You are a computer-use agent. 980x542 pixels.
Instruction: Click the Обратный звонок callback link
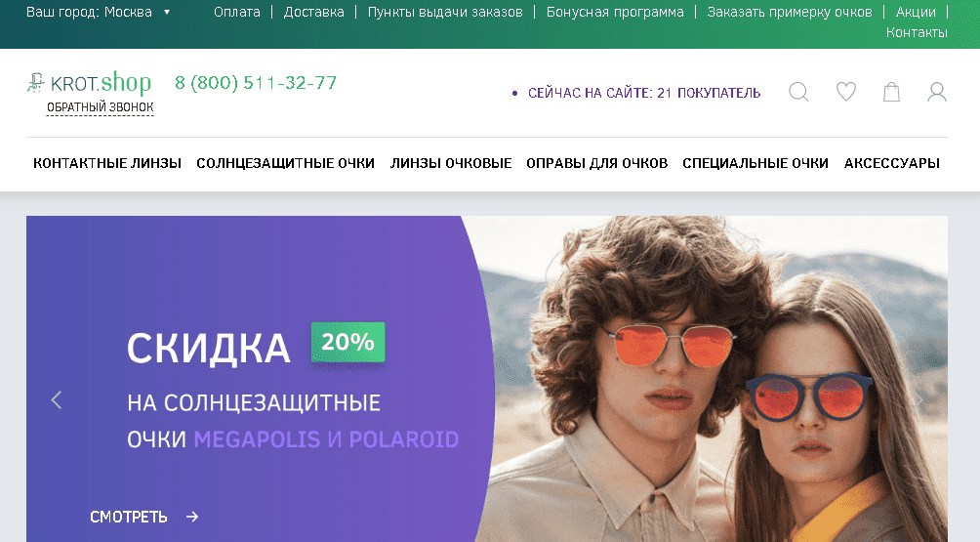[100, 107]
